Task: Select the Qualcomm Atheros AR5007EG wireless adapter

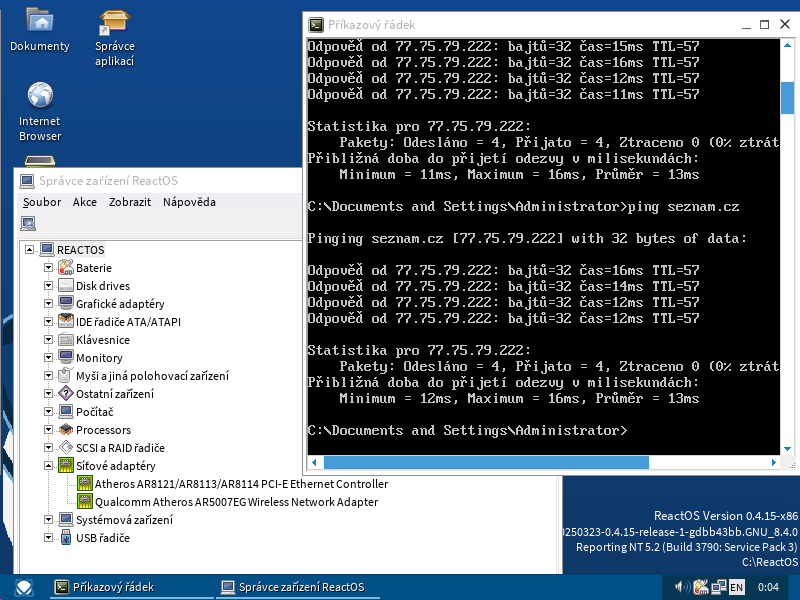Action: (236, 502)
